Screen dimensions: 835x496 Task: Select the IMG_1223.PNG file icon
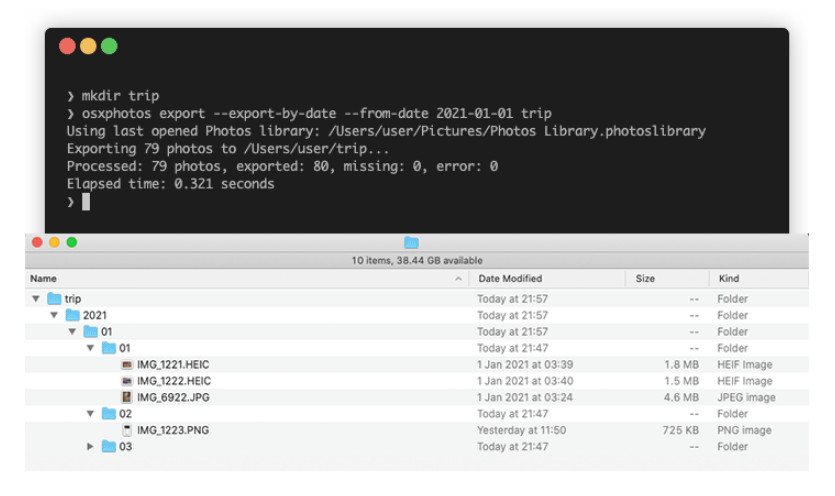click(126, 430)
